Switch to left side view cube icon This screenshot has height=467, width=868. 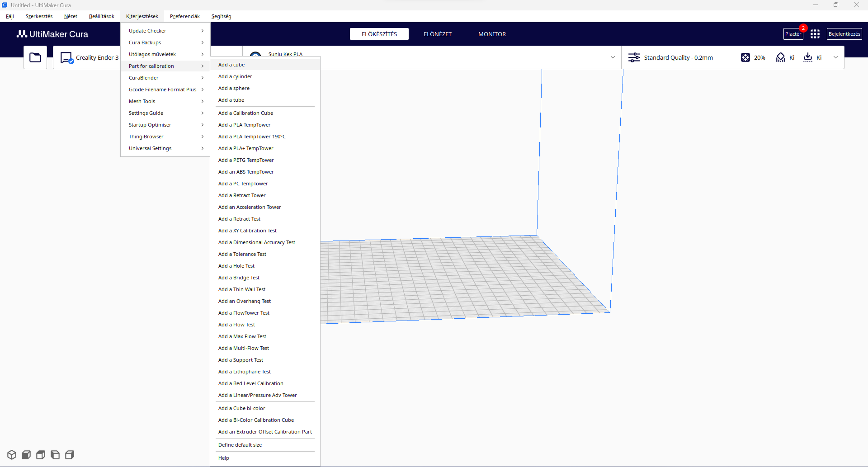coord(55,455)
